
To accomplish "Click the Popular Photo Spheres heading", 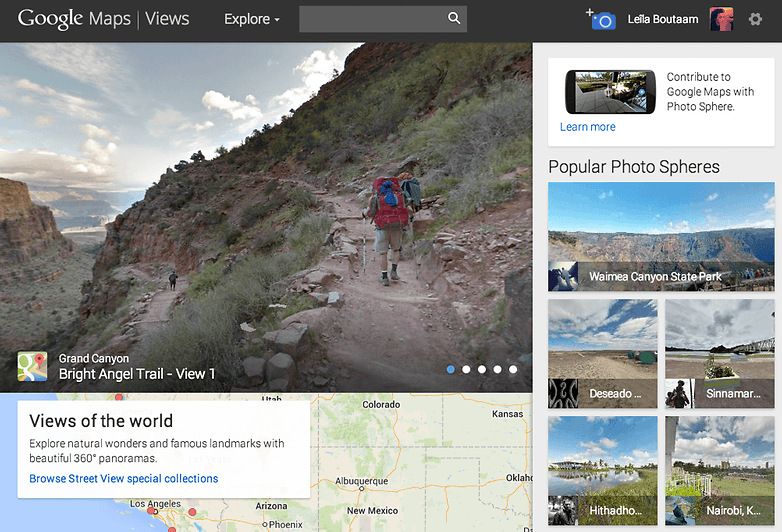I will click(x=634, y=167).
